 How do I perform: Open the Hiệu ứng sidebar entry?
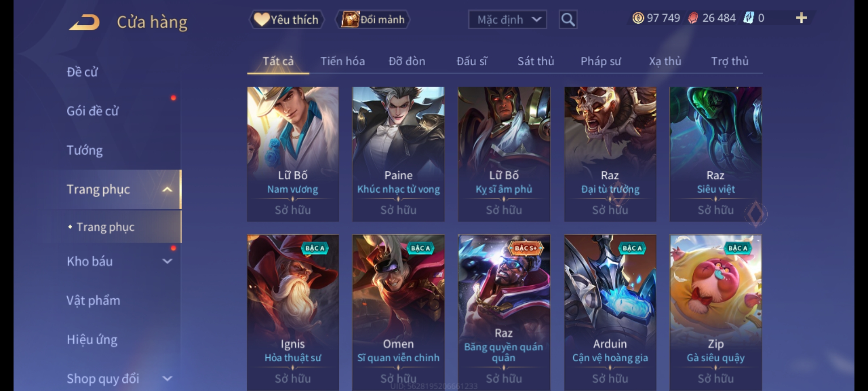click(92, 340)
